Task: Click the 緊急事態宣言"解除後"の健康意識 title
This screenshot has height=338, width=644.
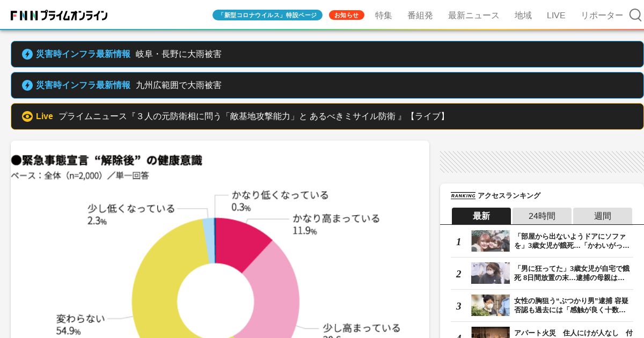Action: click(107, 160)
